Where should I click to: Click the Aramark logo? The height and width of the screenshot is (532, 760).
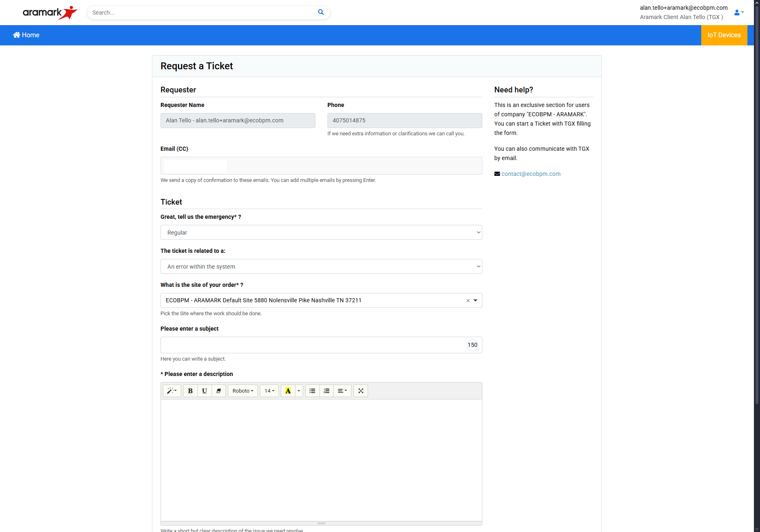click(50, 13)
